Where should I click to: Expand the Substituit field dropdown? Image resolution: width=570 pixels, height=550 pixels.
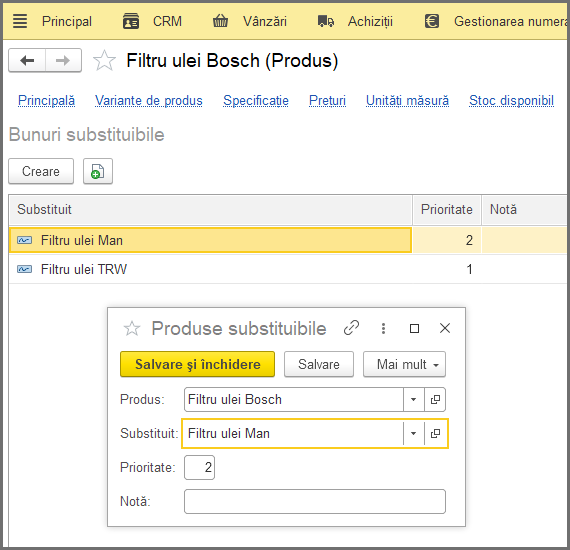413,433
